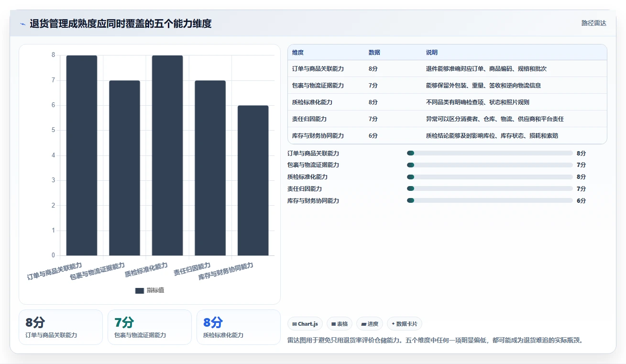The width and height of the screenshot is (626, 364).
Task: Select table cell 责任归因能力
Action: pos(309,119)
